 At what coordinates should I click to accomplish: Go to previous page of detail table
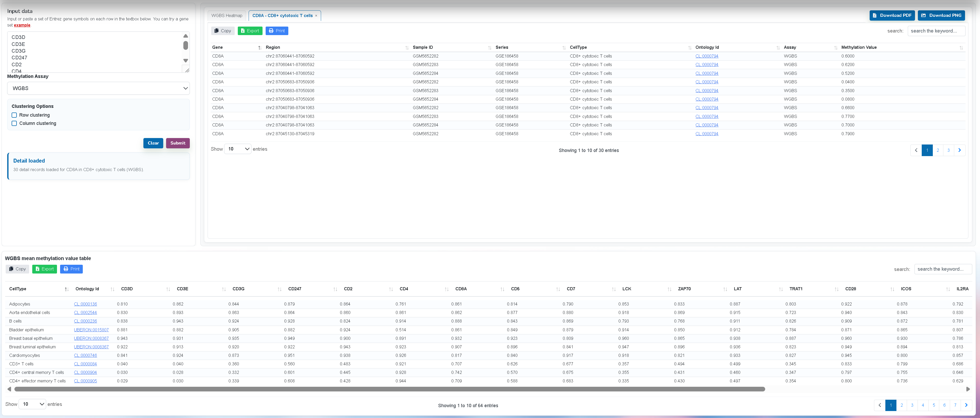tap(916, 150)
